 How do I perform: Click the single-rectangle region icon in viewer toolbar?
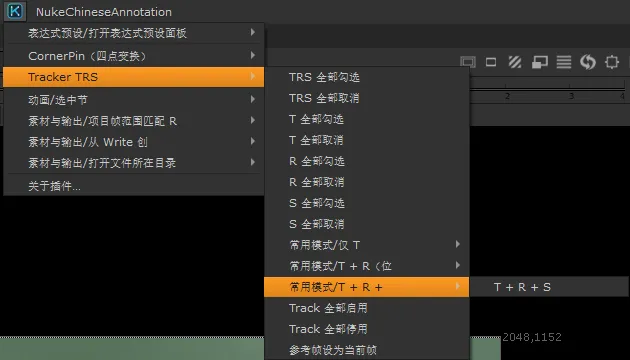(491, 62)
